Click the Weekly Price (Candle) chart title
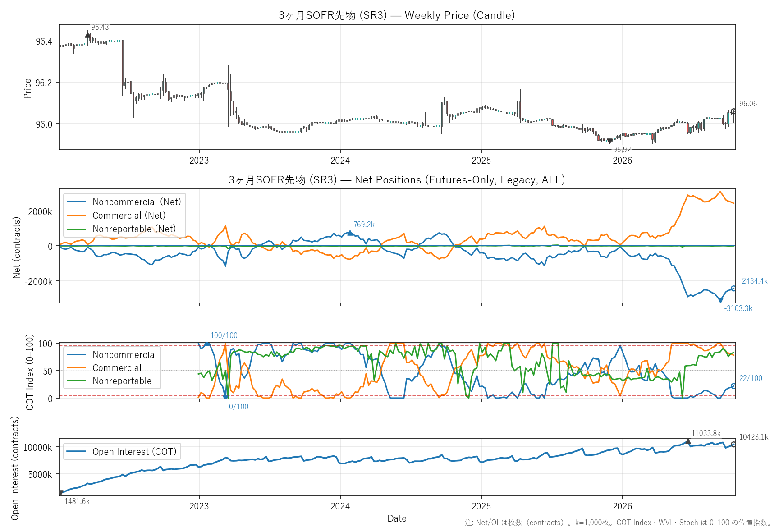The height and width of the screenshot is (532, 779). tap(397, 15)
